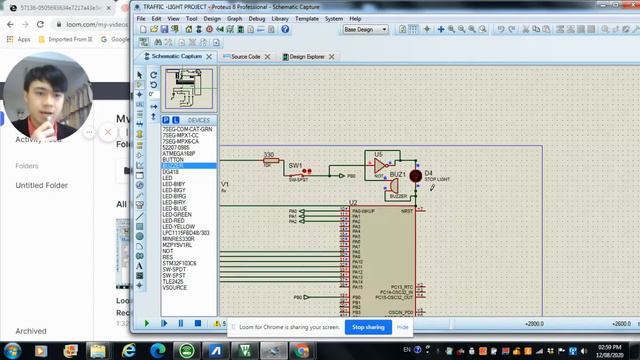Select the 2D Box graphics tool
Image resolution: width=640 pixels, height=360 pixels.
click(x=140, y=227)
